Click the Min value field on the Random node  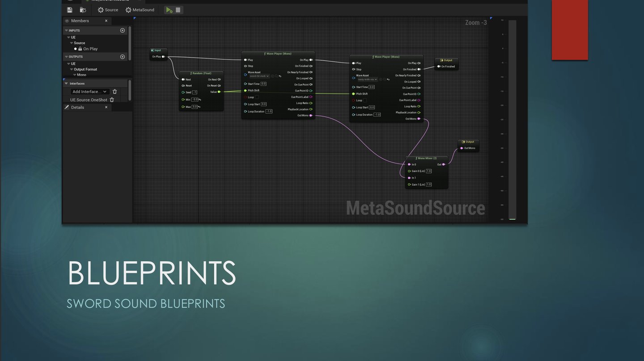pos(195,100)
